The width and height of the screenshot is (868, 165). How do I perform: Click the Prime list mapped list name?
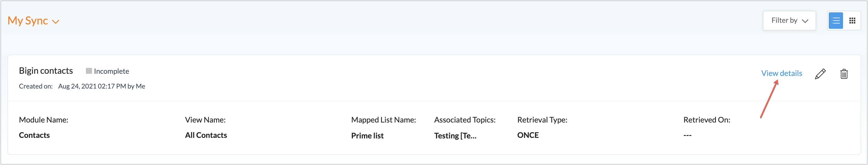pyautogui.click(x=367, y=136)
